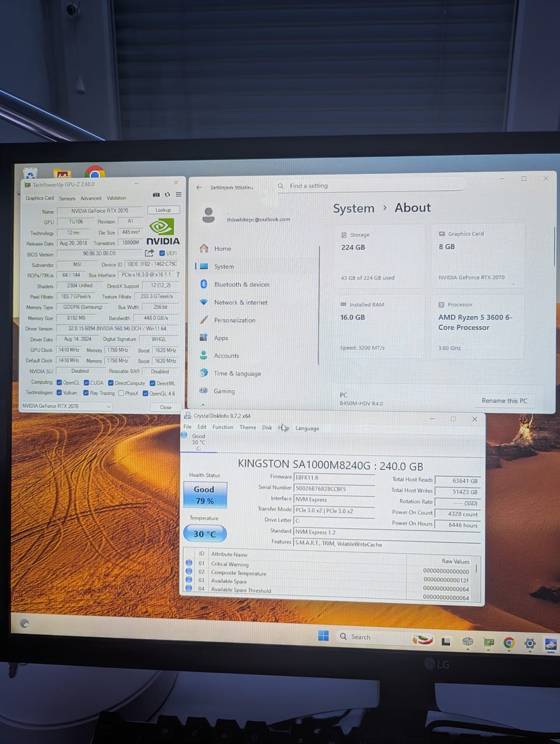Viewport: 560px width, 744px height.
Task: Toggle the CUDA checkbox
Action: 86,383
